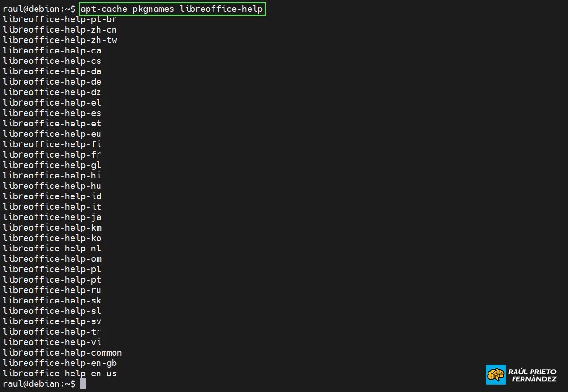Click the libreoffice-help-hu line
Screen dimensions: 568x392
coord(52,186)
